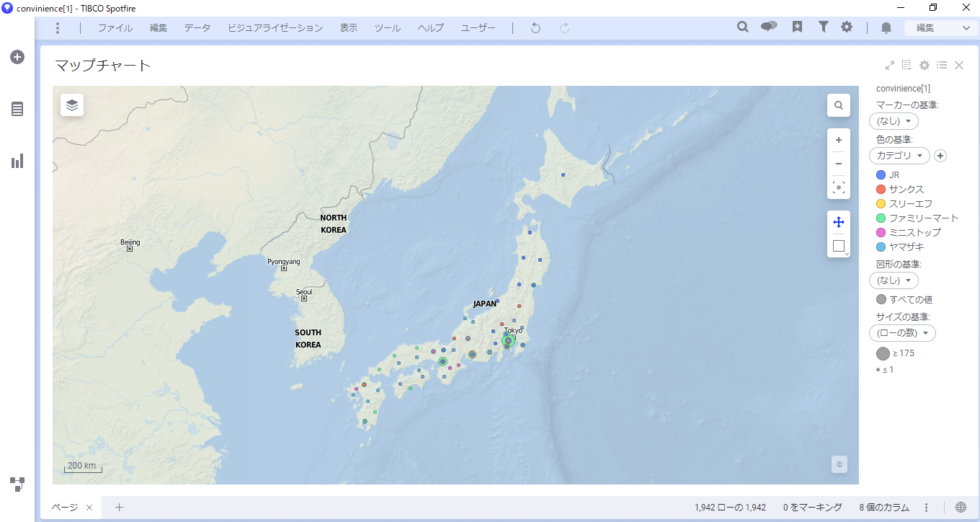The image size is (980, 522).
Task: Click the large Tokyo cluster marker on map
Action: (x=508, y=341)
